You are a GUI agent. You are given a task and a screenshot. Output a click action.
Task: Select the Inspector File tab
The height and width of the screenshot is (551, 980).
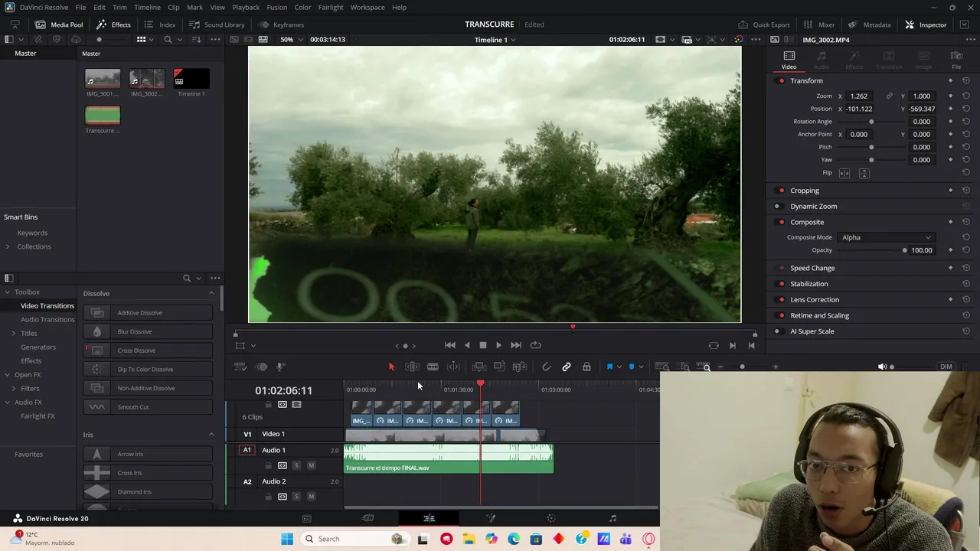pos(956,60)
